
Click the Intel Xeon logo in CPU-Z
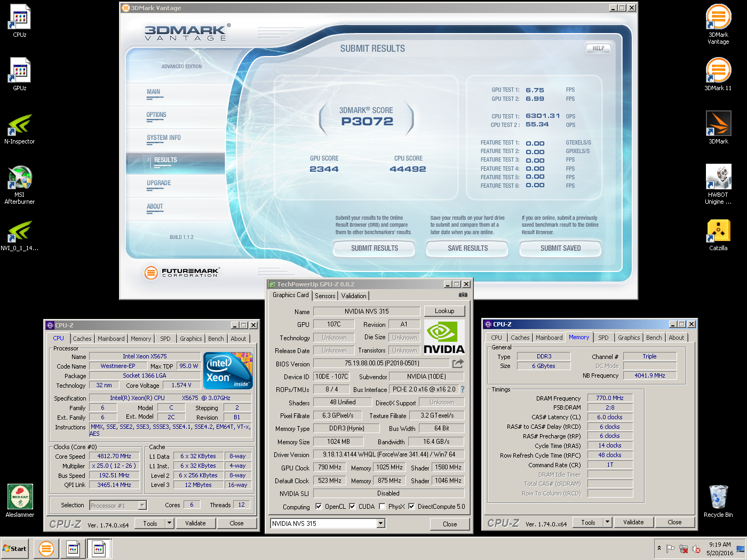tap(228, 371)
